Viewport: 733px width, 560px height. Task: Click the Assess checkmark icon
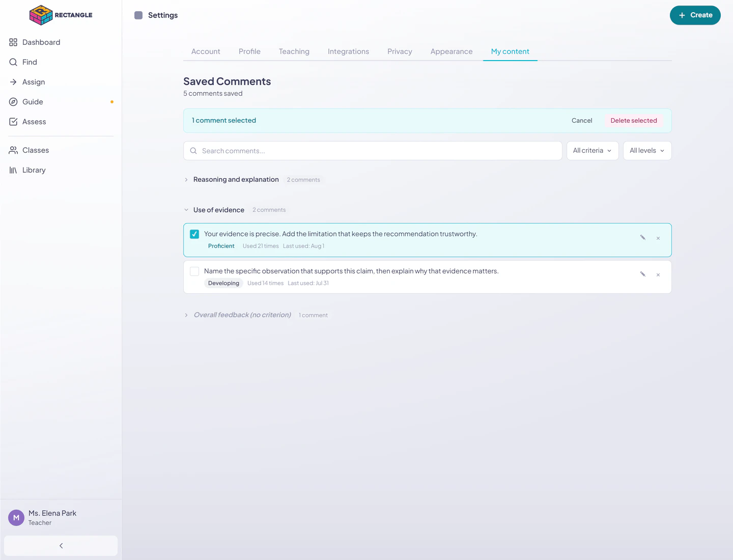coord(13,122)
